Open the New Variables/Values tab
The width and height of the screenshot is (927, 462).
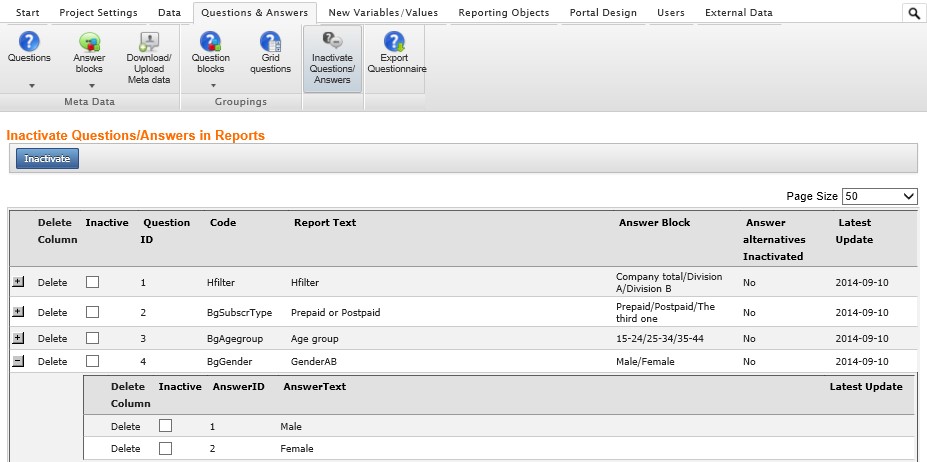click(x=383, y=12)
